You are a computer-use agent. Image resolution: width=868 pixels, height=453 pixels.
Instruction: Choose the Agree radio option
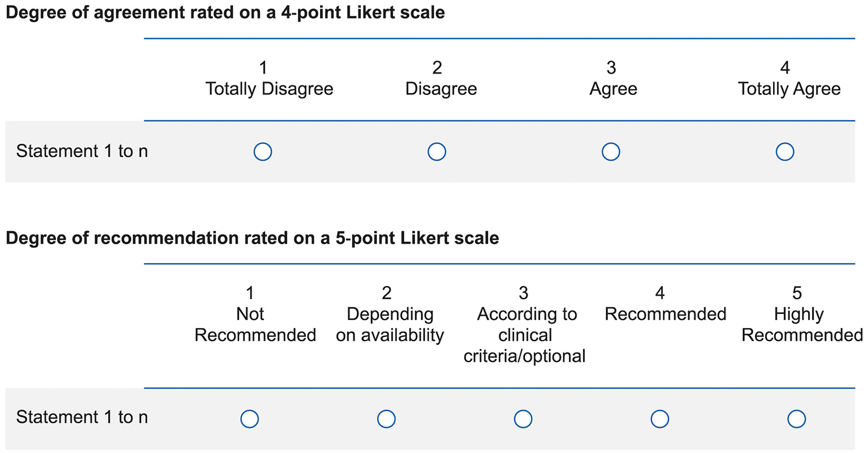[611, 152]
